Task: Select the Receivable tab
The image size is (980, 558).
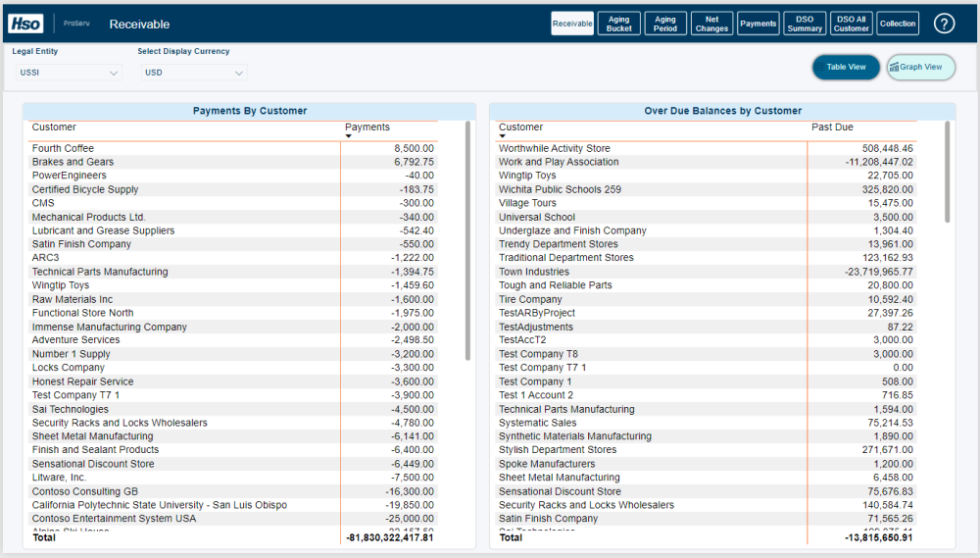Action: 572,24
